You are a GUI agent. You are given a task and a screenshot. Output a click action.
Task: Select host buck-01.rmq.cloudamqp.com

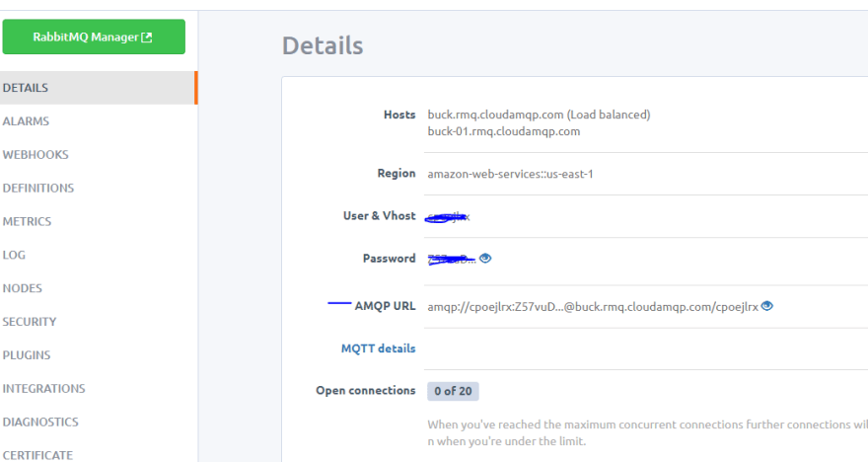coord(504,131)
